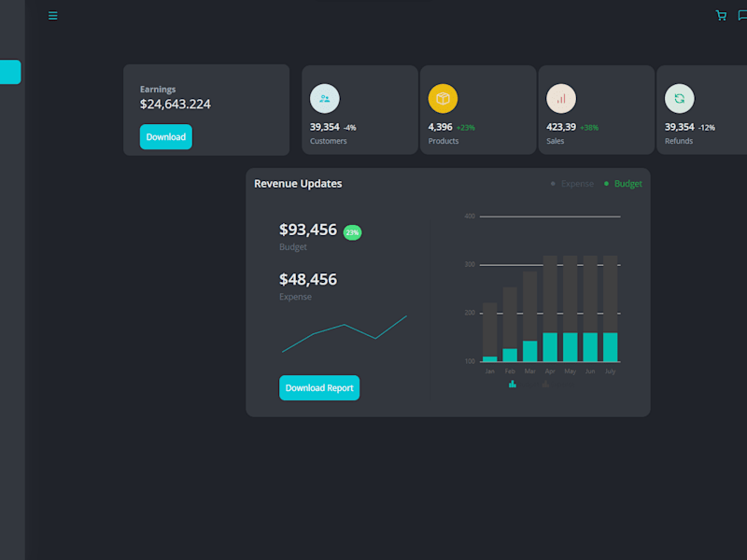Select the highlighted cyan sidebar item
The image size is (747, 560).
(x=10, y=72)
